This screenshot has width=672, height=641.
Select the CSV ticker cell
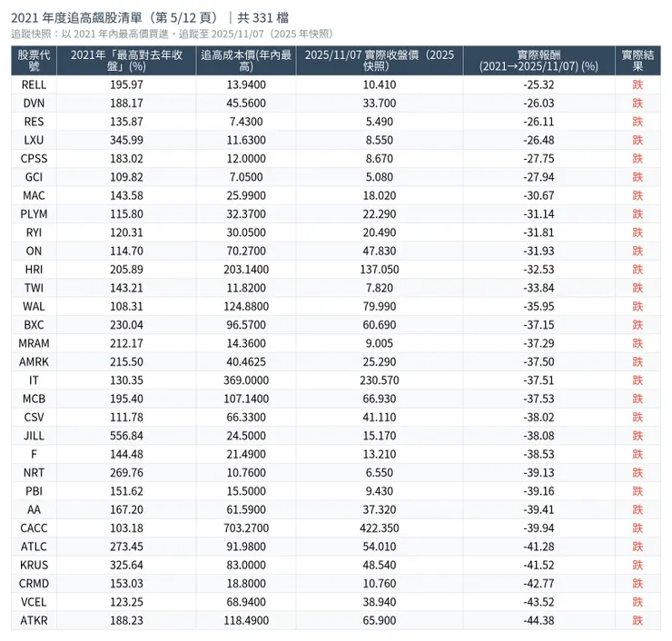(34, 417)
